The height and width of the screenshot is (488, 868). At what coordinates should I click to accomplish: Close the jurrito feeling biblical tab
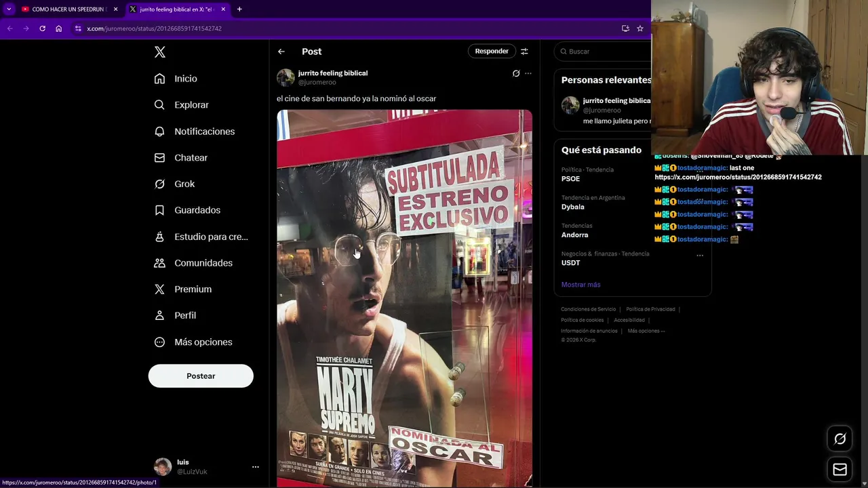223,9
